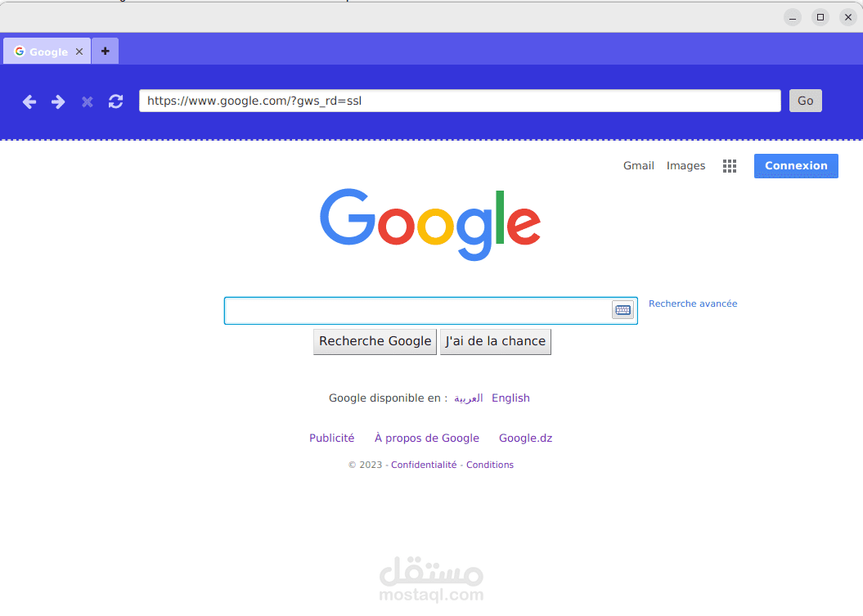
Task: Switch Google to English
Action: coord(510,398)
